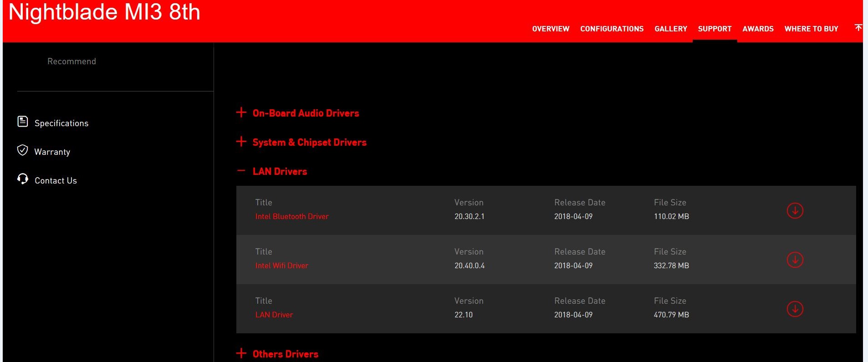This screenshot has height=362, width=868.
Task: Click version 22.10 text
Action: click(x=463, y=315)
